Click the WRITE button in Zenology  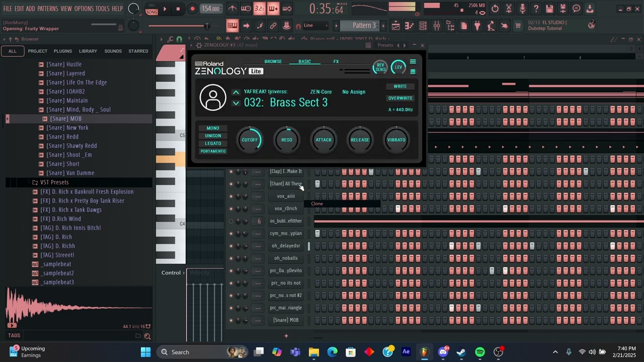point(400,86)
